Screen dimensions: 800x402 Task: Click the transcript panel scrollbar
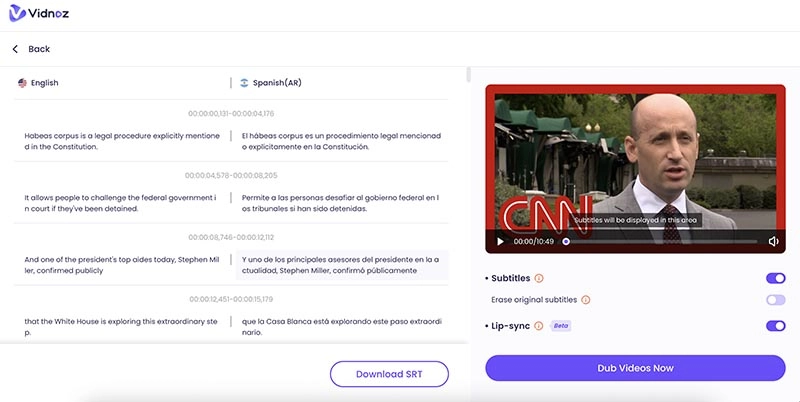[469, 75]
